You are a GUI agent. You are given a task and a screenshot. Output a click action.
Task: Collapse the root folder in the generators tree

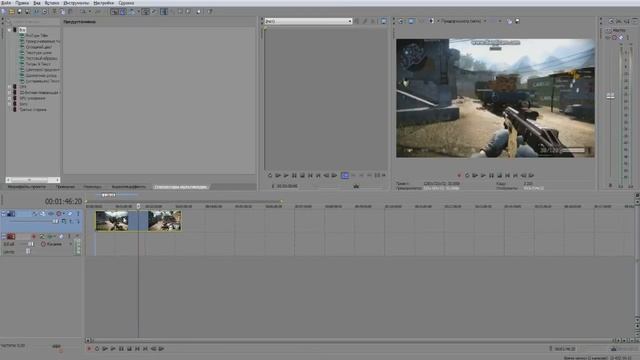[x=9, y=30]
